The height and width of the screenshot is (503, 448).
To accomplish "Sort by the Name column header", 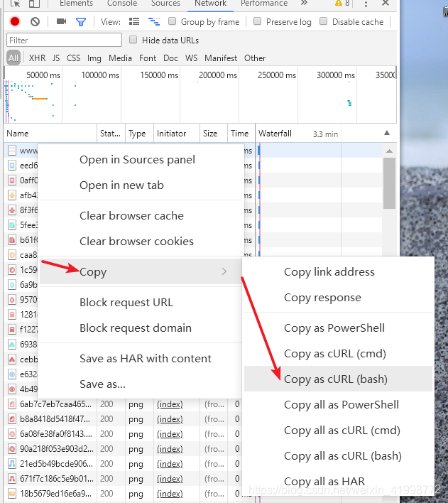I will [50, 133].
